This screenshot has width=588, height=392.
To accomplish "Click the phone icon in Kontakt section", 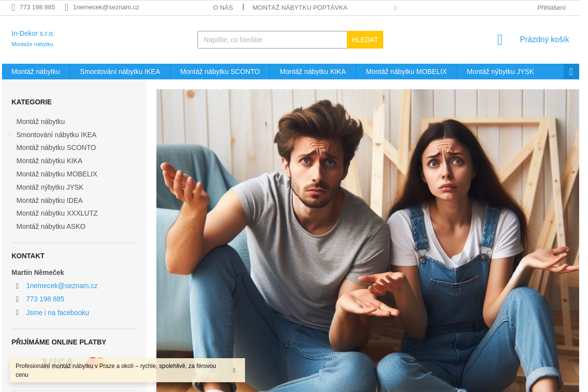I will coord(18,299).
